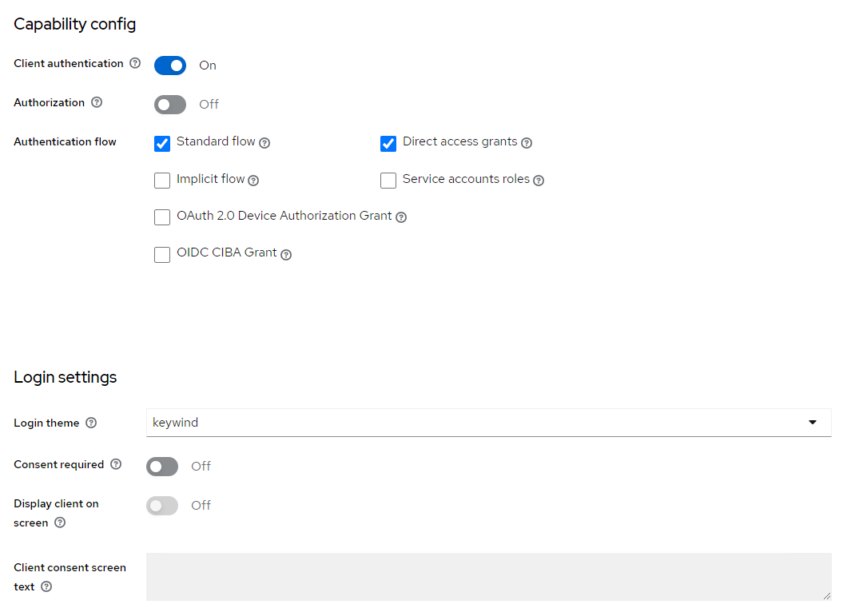Enable the Implicit flow checkbox

point(162,181)
